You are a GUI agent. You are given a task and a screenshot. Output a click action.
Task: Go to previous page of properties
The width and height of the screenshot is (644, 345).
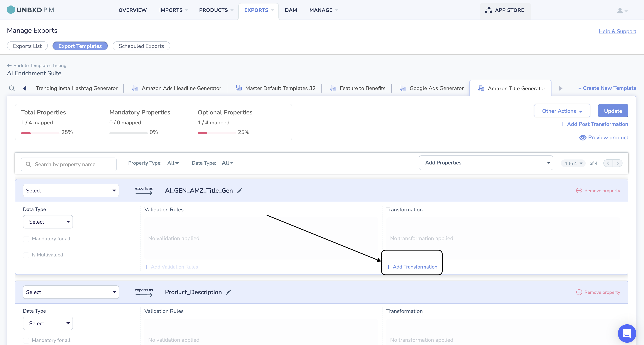point(608,163)
